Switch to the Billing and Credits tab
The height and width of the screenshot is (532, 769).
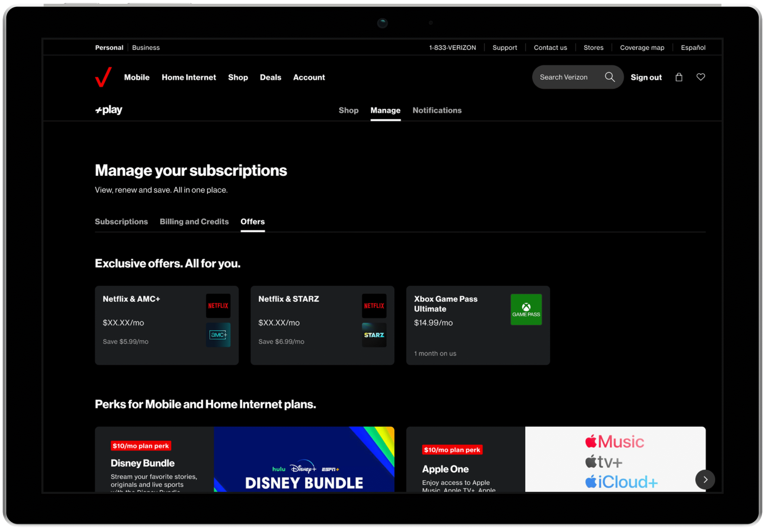click(x=195, y=222)
